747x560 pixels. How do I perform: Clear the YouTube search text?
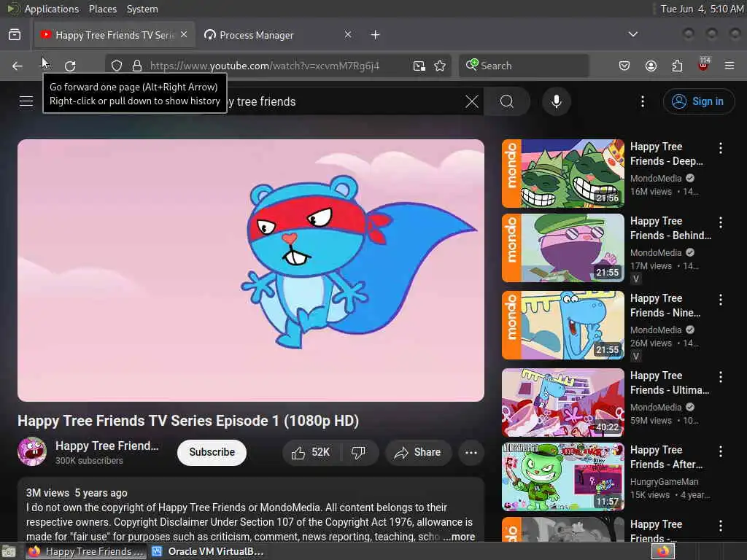tap(472, 101)
